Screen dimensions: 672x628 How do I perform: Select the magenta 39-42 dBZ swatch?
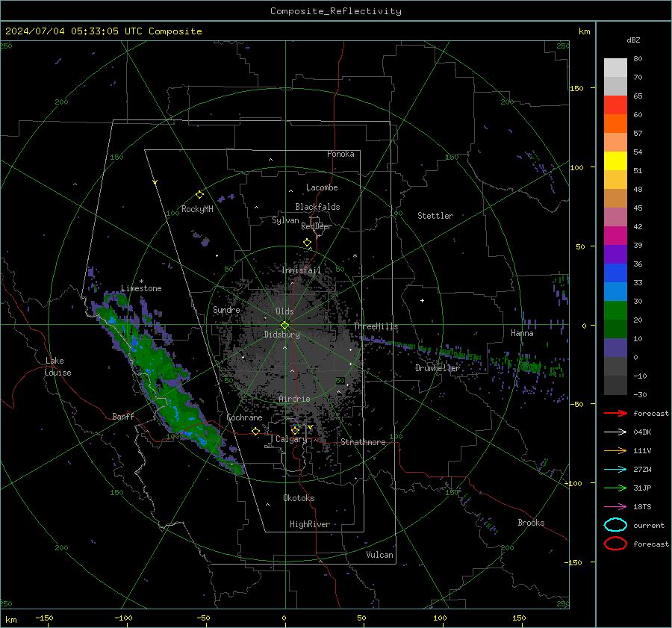[615, 236]
